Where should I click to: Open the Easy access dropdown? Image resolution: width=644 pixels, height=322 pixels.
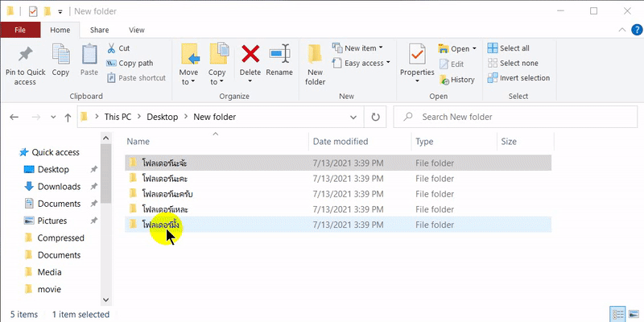click(x=361, y=64)
